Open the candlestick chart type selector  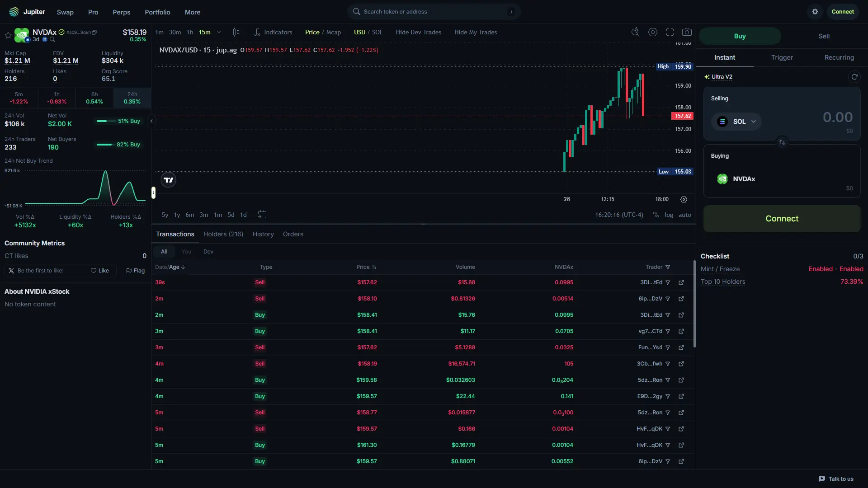click(x=236, y=32)
